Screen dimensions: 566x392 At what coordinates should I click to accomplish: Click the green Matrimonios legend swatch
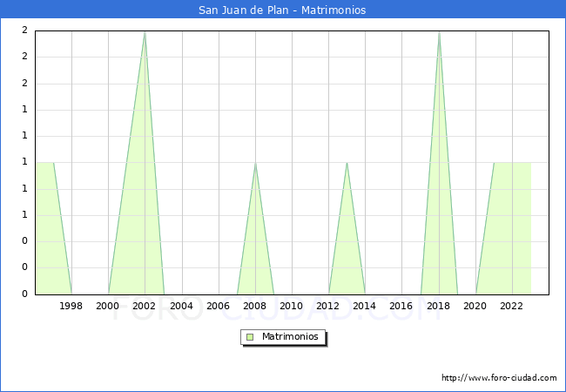[x=250, y=337]
